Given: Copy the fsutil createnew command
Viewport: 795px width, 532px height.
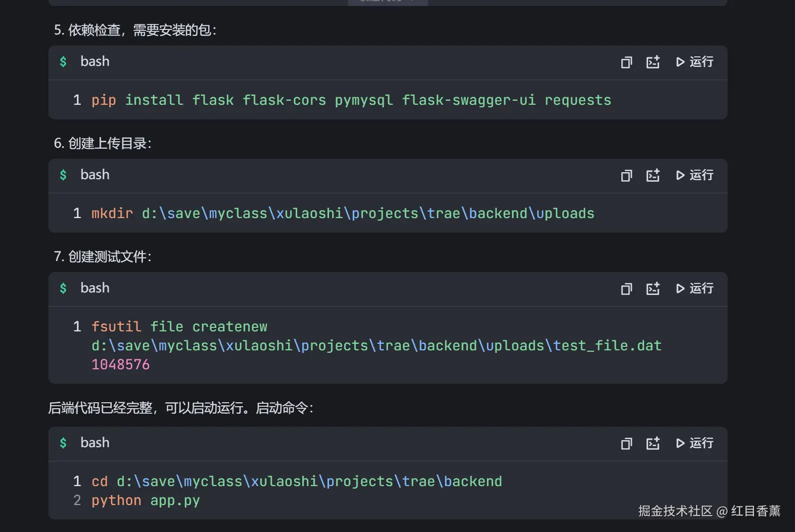Looking at the screenshot, I should (626, 289).
